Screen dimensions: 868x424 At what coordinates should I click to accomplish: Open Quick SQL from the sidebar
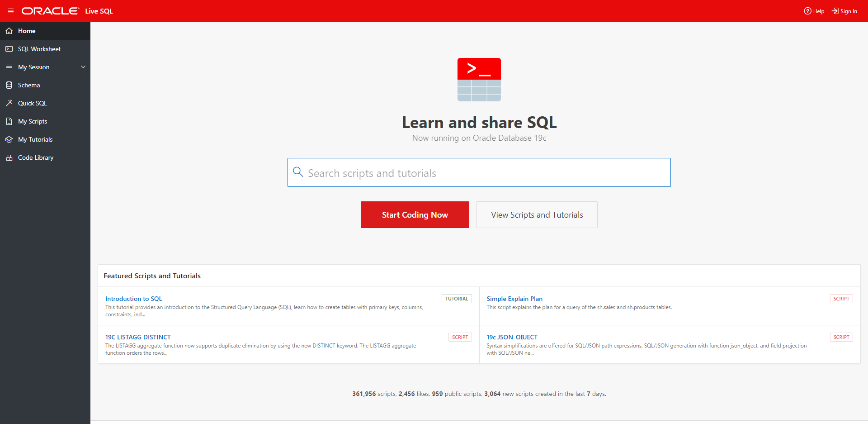click(x=45, y=103)
